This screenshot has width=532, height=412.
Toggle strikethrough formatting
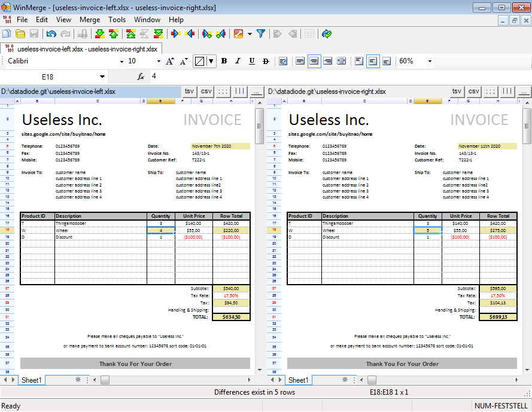266,61
